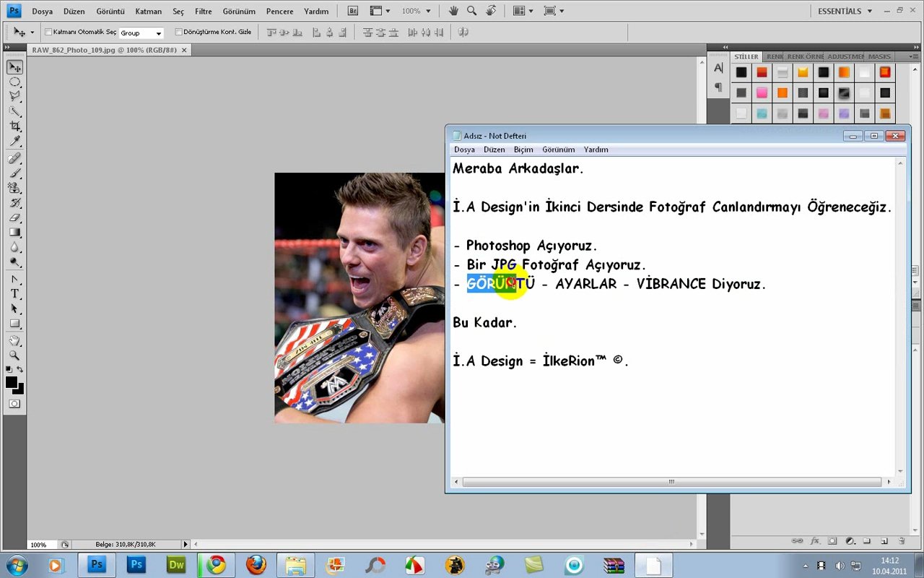Open the Group dropdown in options bar

point(141,33)
